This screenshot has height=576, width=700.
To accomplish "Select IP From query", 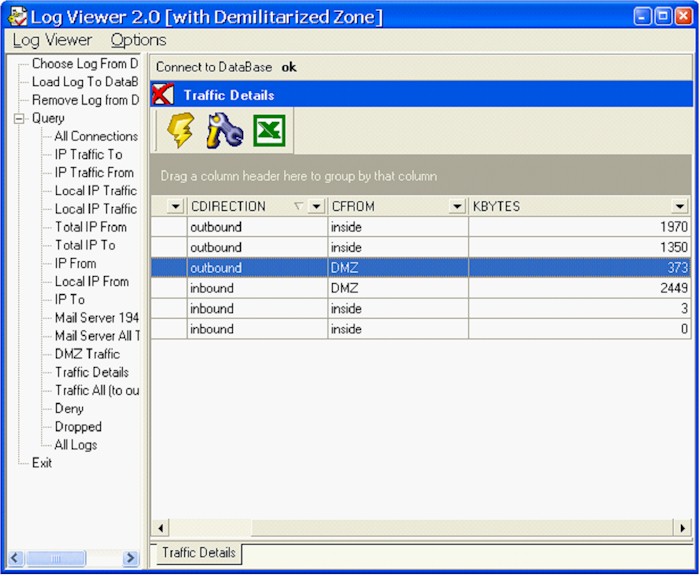I will [x=75, y=263].
